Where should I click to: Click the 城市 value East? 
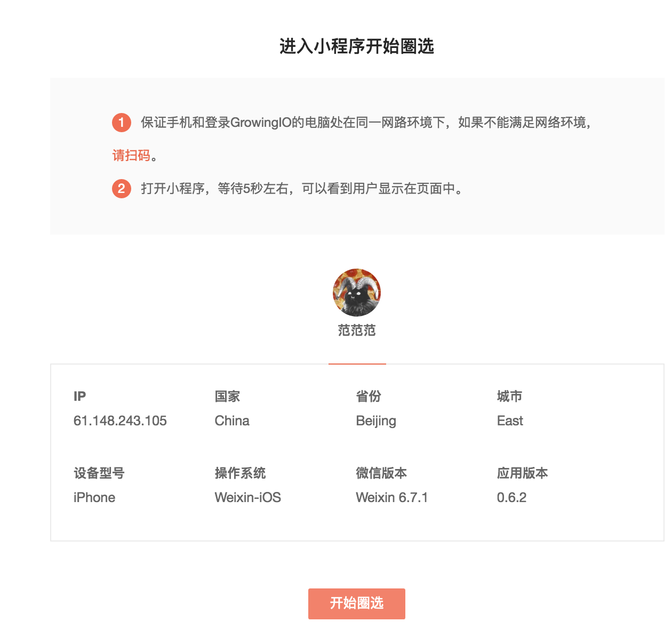pyautogui.click(x=510, y=421)
